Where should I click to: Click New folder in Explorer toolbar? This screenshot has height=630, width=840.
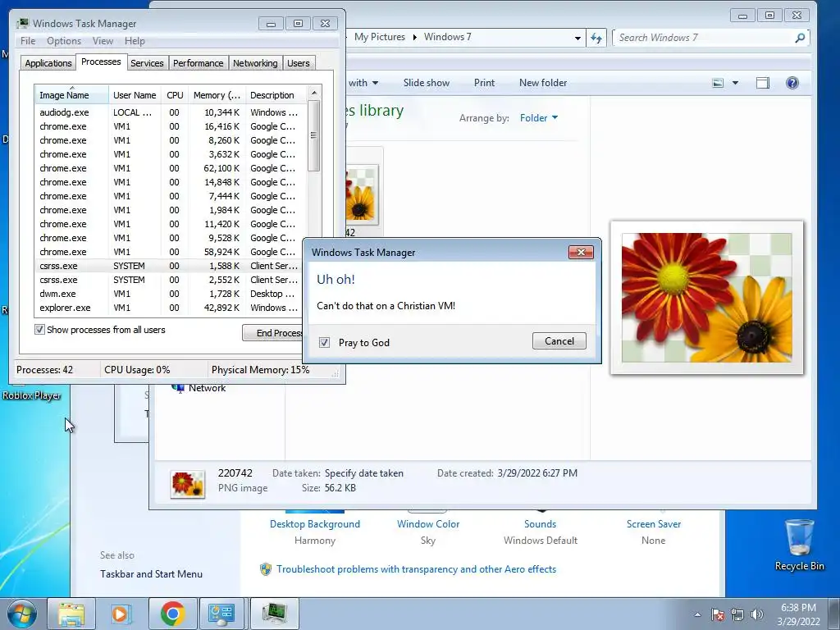click(x=543, y=83)
